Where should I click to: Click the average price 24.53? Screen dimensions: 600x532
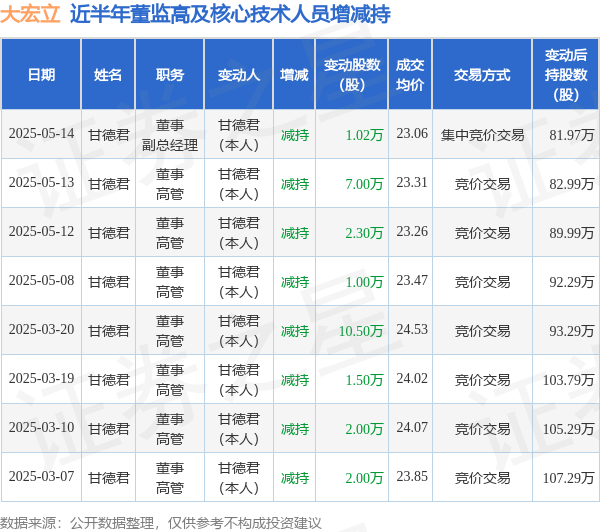coord(412,330)
